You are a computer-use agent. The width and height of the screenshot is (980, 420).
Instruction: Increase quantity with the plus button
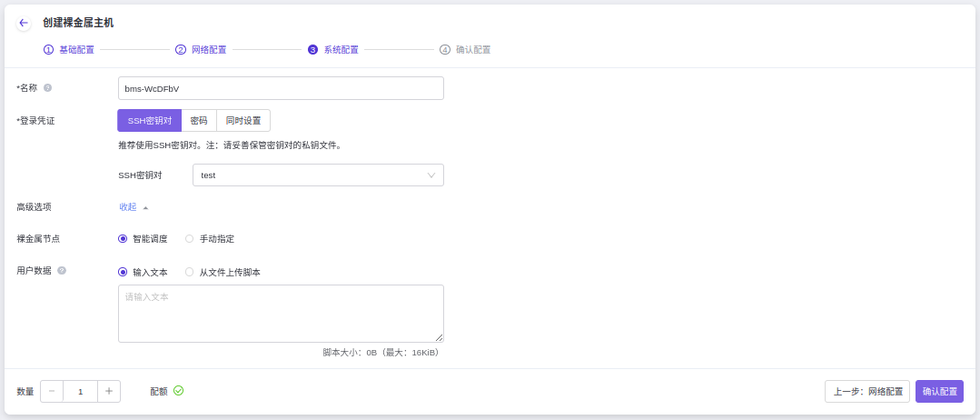click(109, 391)
